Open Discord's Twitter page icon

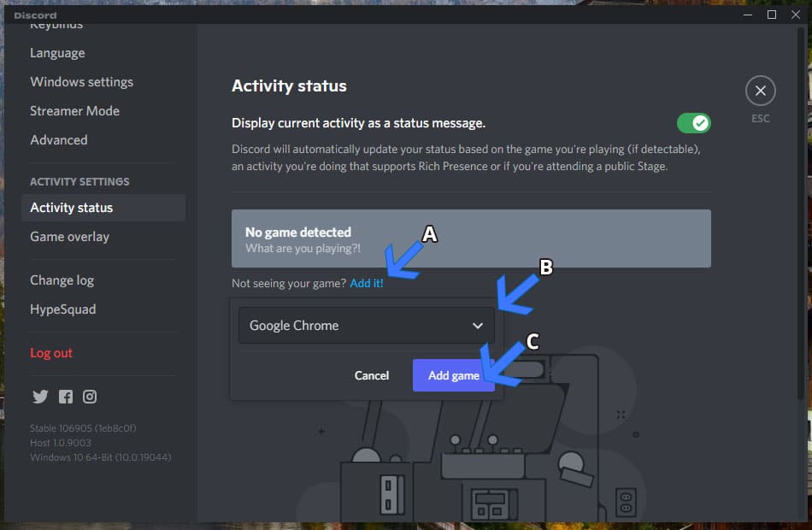40,397
